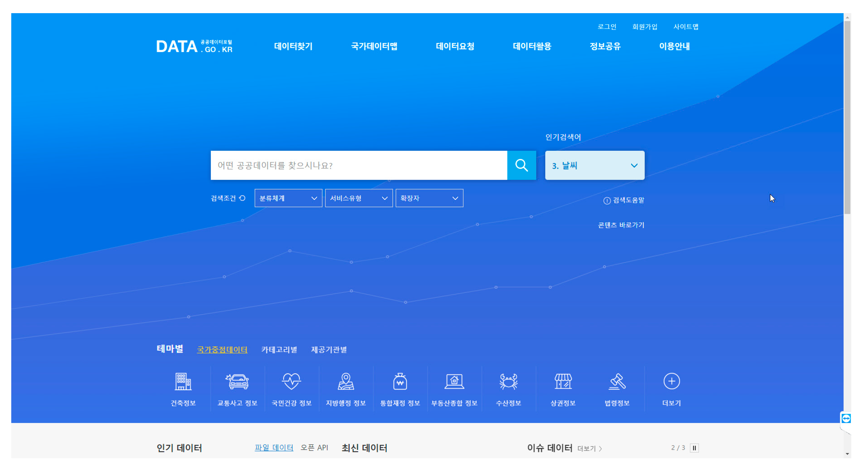This screenshot has width=868, height=472.
Task: Click the 로그인 link
Action: 607,27
